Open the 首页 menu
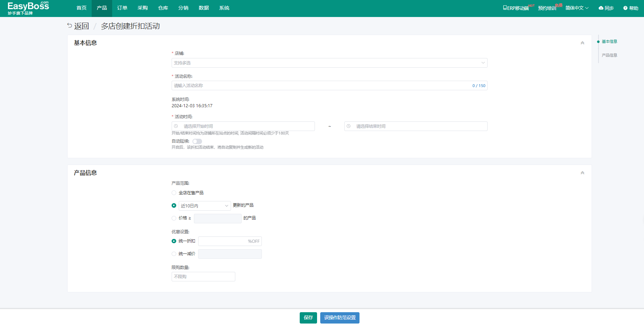Viewport: 644px width, 326px height. click(81, 8)
